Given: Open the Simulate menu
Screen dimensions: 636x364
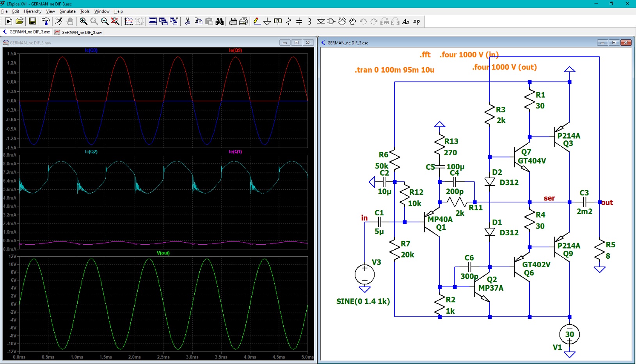Looking at the screenshot, I should (x=68, y=11).
